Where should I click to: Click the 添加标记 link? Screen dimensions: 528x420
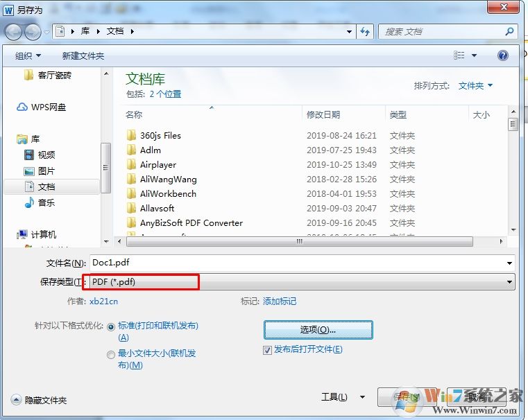[280, 301]
